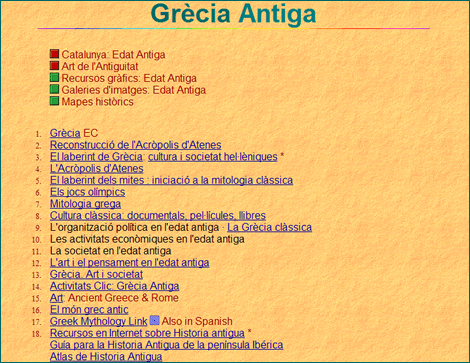Open Galeries d'imatges: Edat Antiga link

pyautogui.click(x=134, y=90)
